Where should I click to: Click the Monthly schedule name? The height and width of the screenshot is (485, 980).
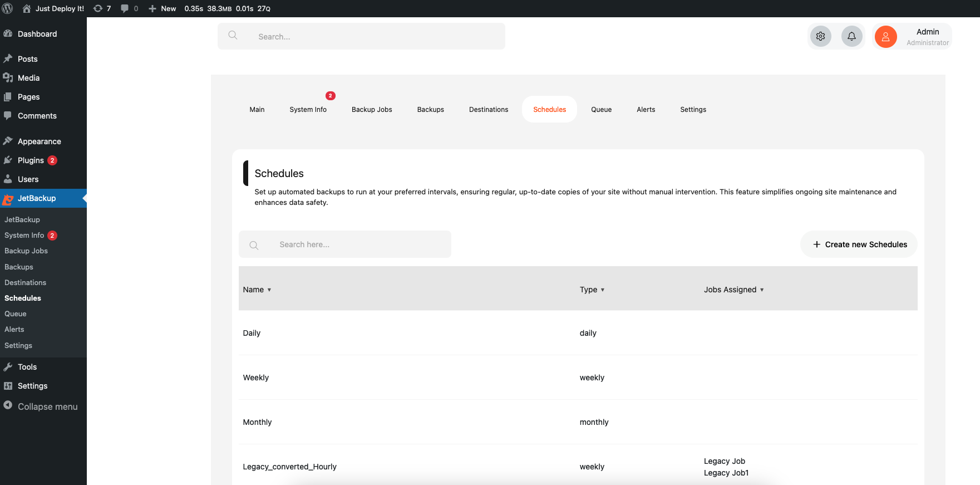257,422
